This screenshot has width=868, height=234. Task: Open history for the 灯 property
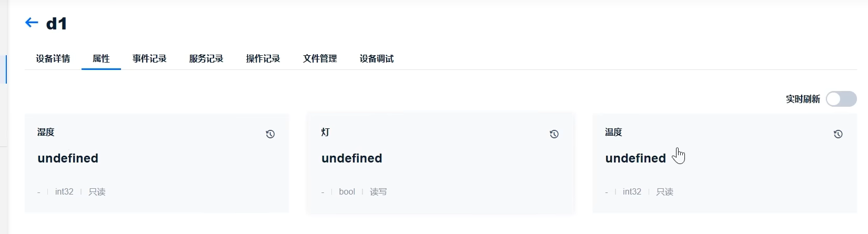(x=554, y=134)
